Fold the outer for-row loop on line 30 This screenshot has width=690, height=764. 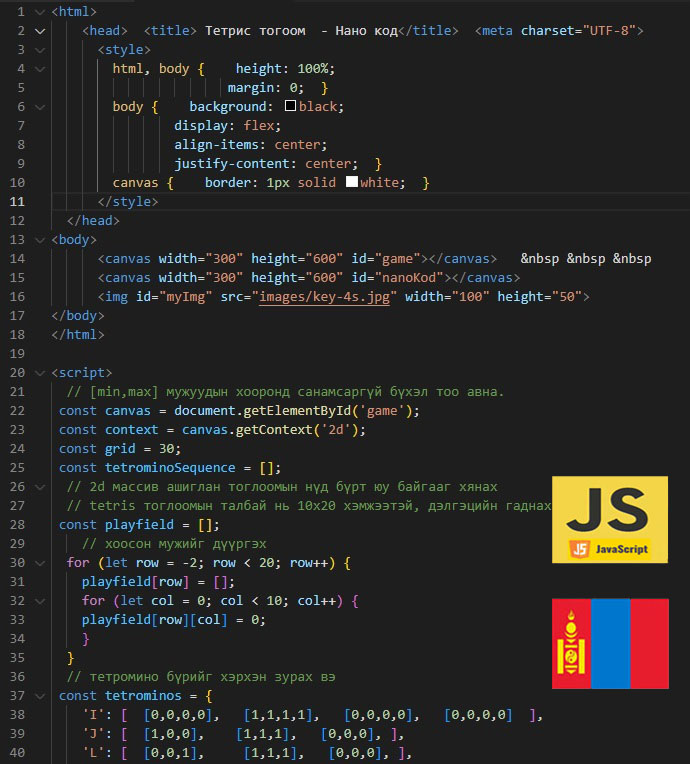[x=40, y=563]
